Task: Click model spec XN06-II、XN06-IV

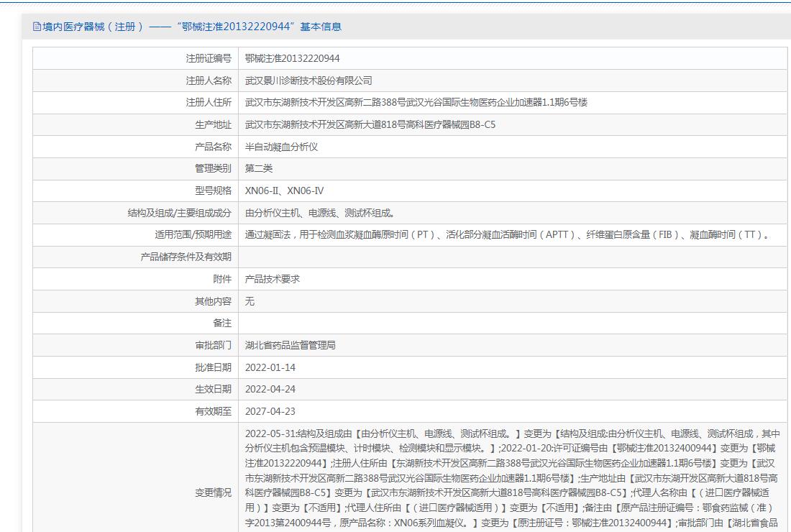Action: pyautogui.click(x=284, y=191)
